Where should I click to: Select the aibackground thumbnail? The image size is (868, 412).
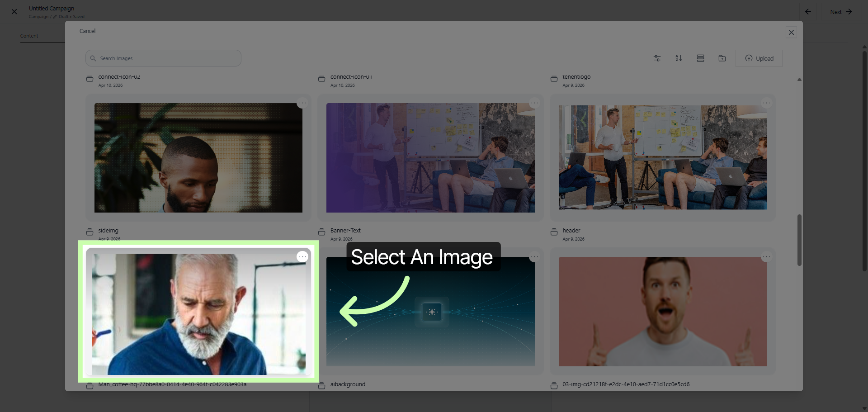coord(430,312)
